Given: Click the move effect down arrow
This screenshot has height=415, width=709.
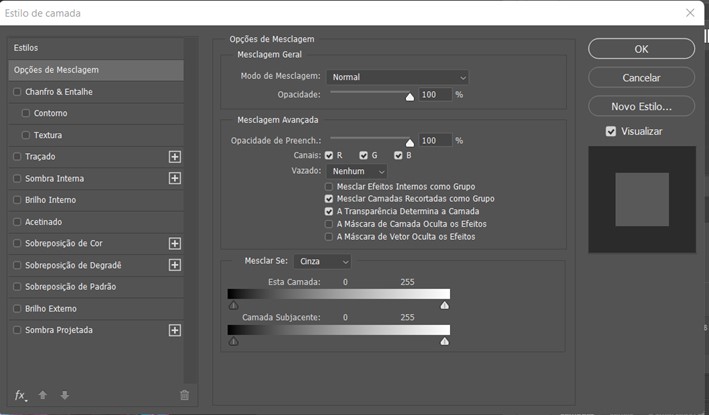Looking at the screenshot, I should 65,395.
